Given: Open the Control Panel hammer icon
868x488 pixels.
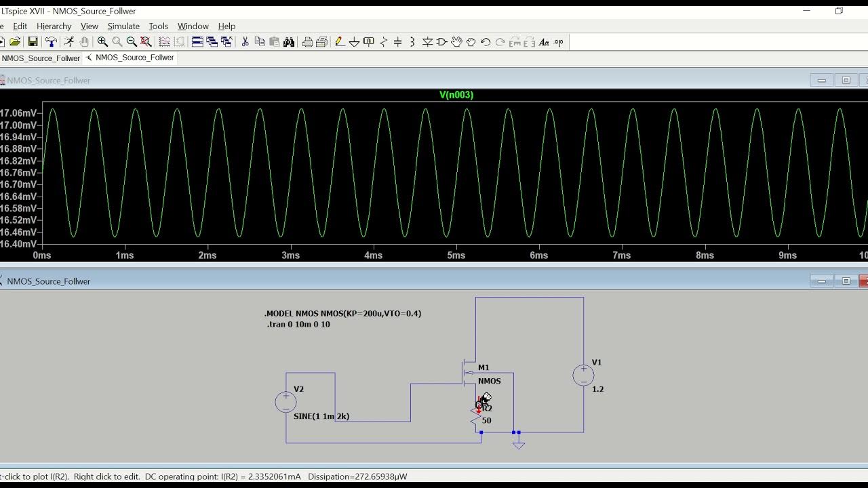Looking at the screenshot, I should pyautogui.click(x=51, y=42).
